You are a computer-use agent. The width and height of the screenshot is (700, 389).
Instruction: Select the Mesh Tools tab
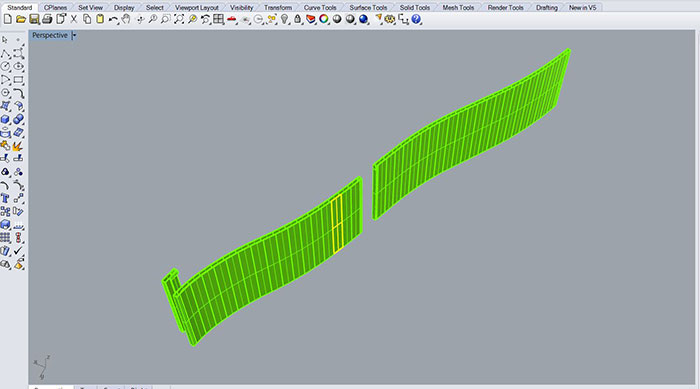click(458, 8)
